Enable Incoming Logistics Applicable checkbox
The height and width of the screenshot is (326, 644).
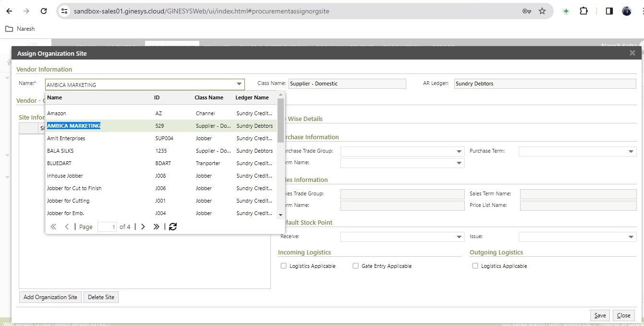coord(283,266)
